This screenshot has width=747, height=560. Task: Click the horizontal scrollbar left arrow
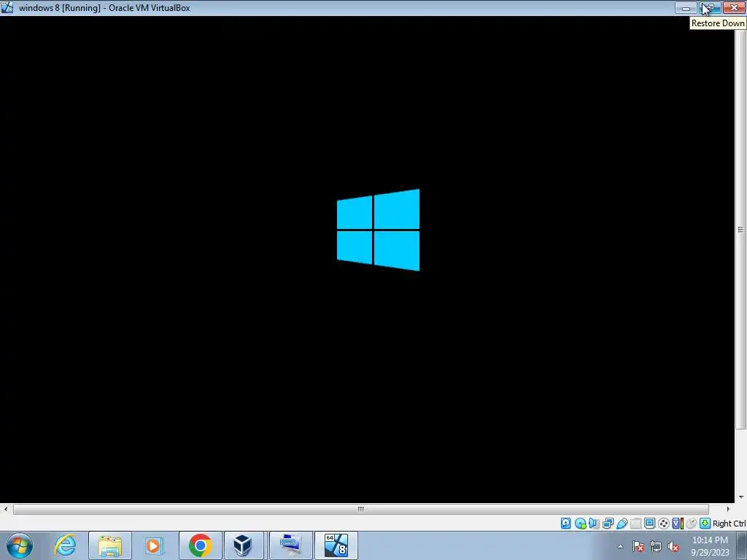[x=6, y=509]
